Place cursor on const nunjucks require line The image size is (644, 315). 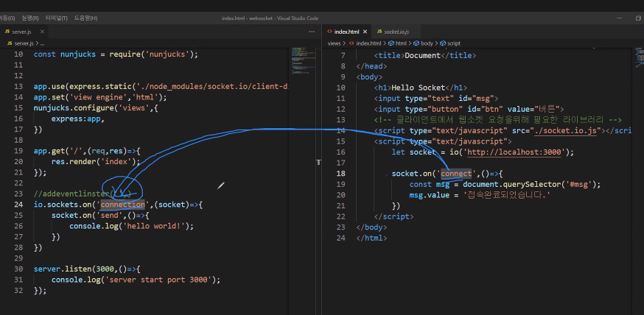point(116,54)
